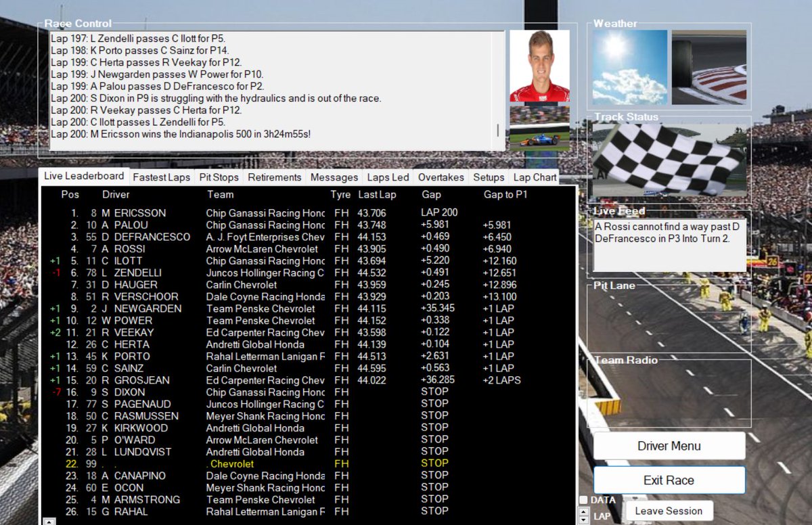This screenshot has width=812, height=525.
Task: Select the PORTO driver row
Action: point(308,357)
